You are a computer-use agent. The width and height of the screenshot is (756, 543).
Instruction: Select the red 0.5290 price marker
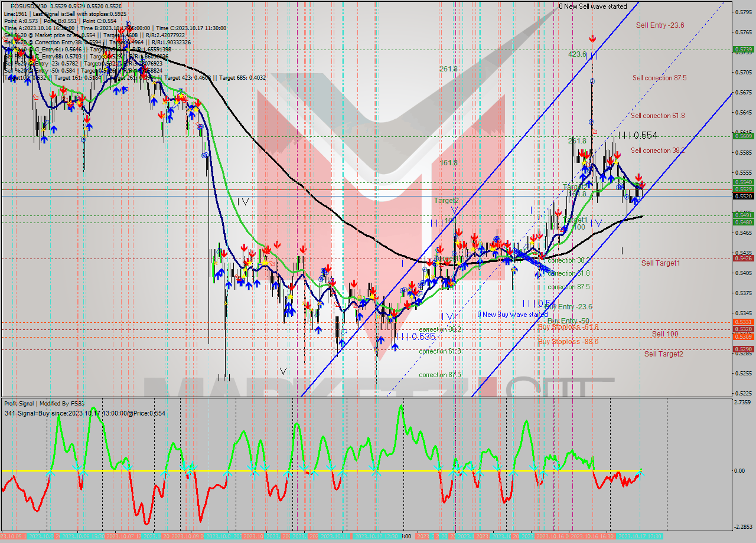coord(742,348)
